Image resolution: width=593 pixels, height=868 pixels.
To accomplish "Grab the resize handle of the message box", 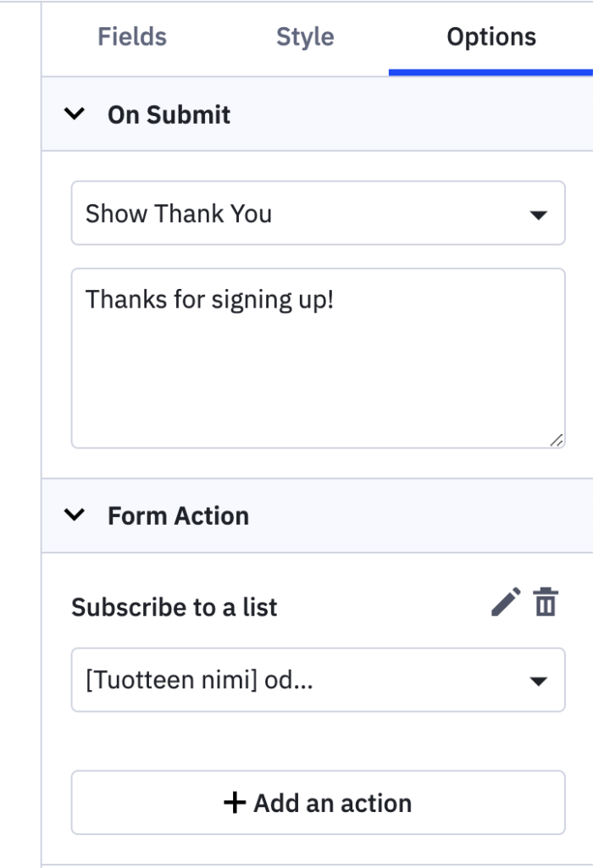I will 556,439.
